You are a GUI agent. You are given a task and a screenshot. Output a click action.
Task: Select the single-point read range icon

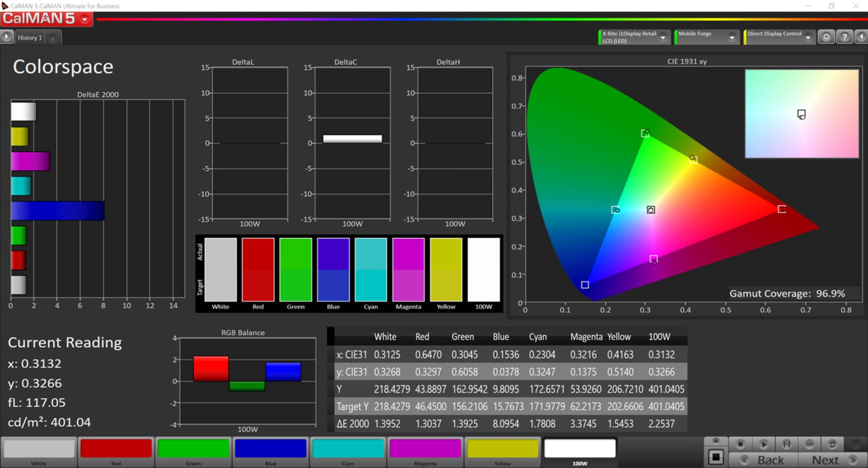(787, 444)
